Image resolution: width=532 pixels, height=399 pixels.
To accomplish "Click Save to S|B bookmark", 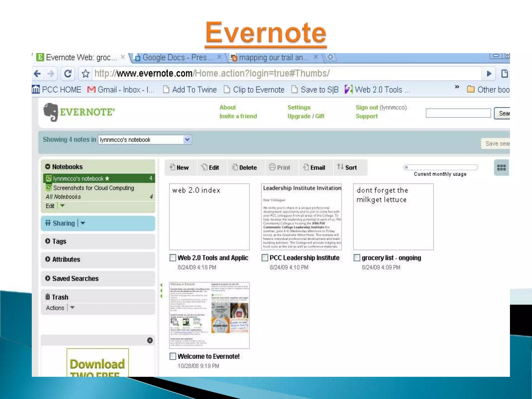I will tap(315, 90).
